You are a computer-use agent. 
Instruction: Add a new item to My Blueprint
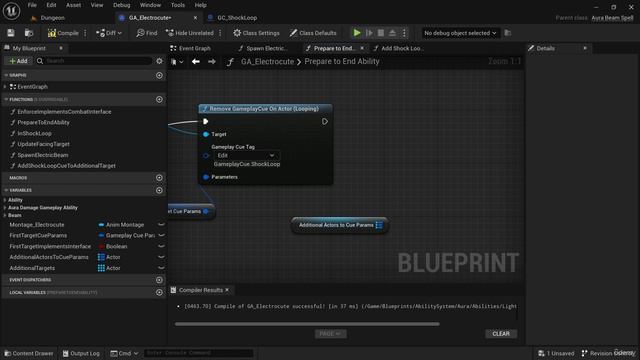tap(18, 61)
